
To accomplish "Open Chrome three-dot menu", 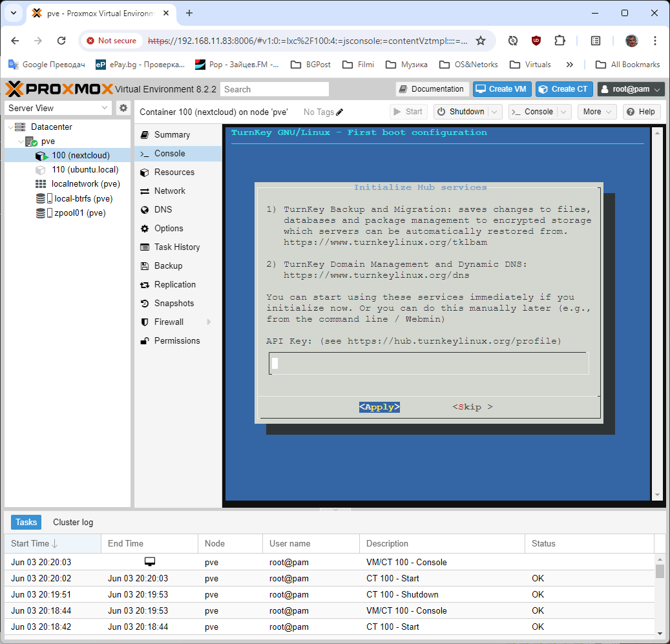I will tap(654, 41).
